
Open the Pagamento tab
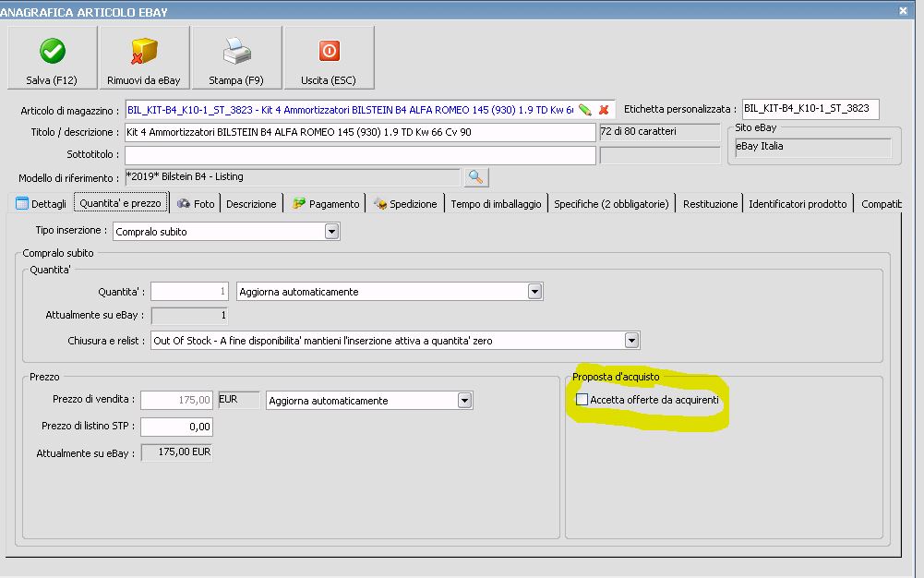click(326, 204)
